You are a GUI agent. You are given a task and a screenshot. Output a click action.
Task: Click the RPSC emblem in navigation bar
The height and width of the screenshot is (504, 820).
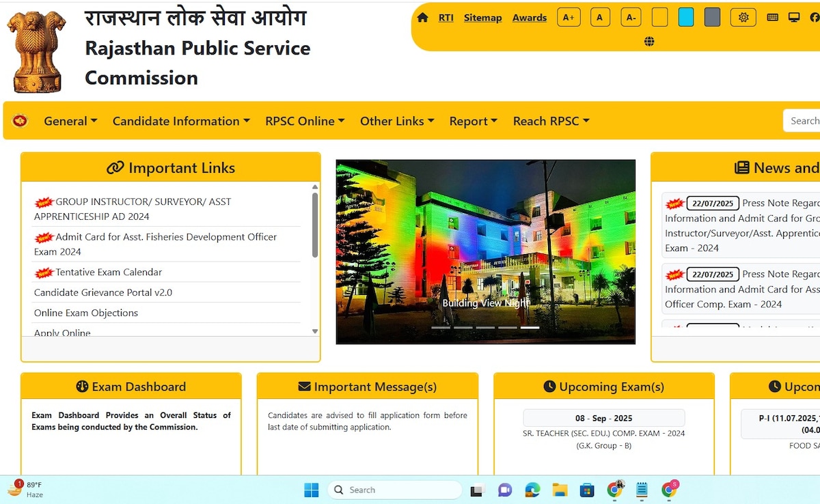20,121
